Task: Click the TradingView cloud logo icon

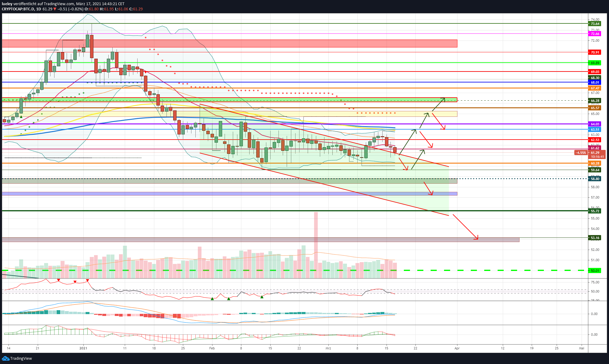Action: (x=6, y=358)
